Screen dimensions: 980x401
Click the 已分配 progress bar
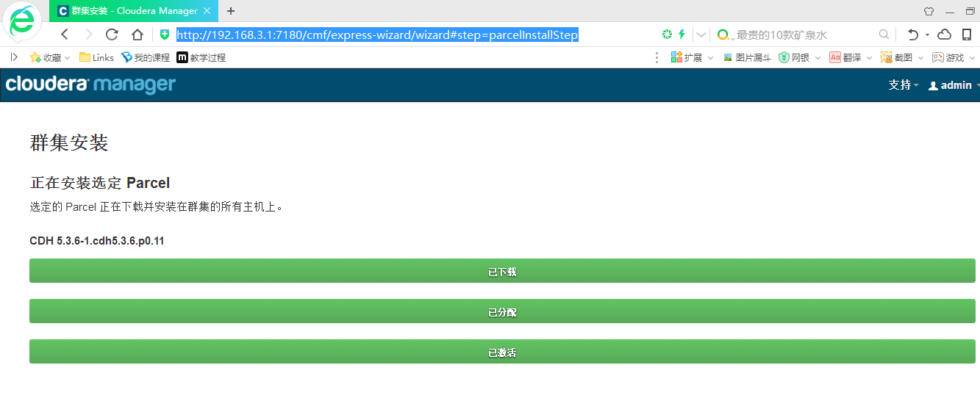tap(502, 311)
